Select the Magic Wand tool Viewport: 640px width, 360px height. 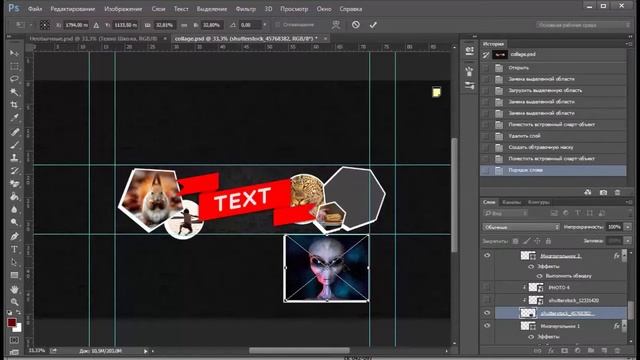14,92
